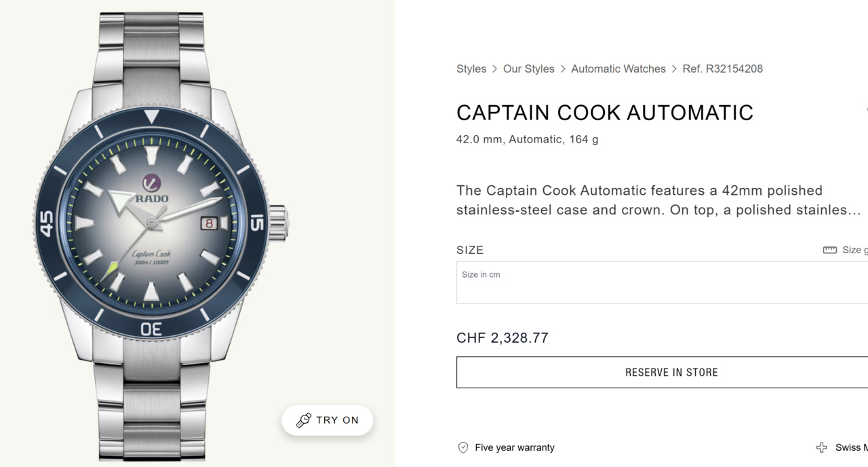The width and height of the screenshot is (868, 467).
Task: Go to the Styles breadcrumb page
Action: [x=471, y=69]
